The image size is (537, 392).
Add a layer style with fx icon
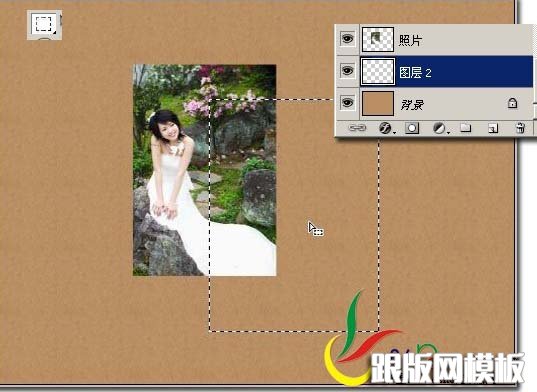[385, 128]
